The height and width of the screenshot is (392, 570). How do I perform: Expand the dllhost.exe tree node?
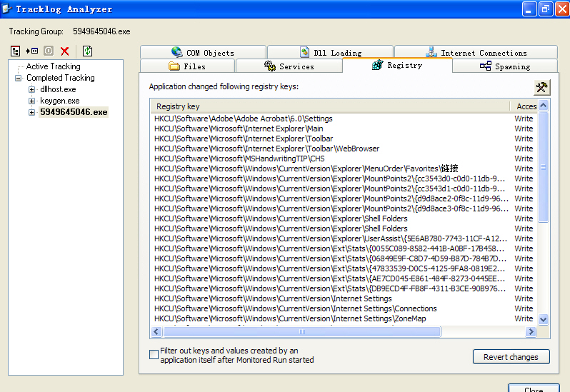click(x=31, y=89)
